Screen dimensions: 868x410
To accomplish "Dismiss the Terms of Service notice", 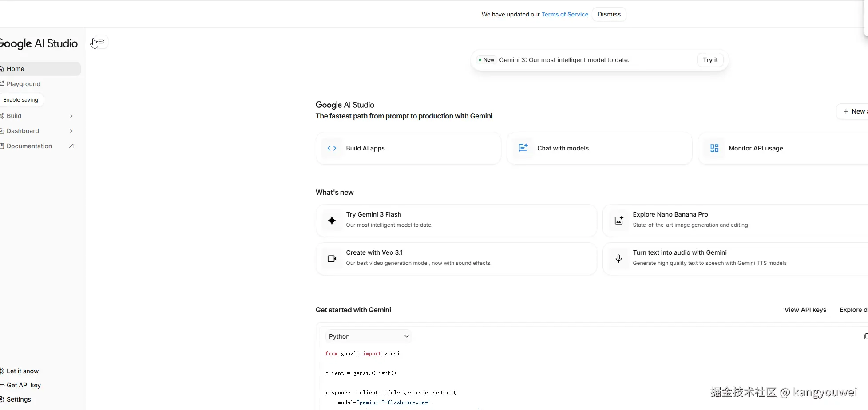I will 609,15.
